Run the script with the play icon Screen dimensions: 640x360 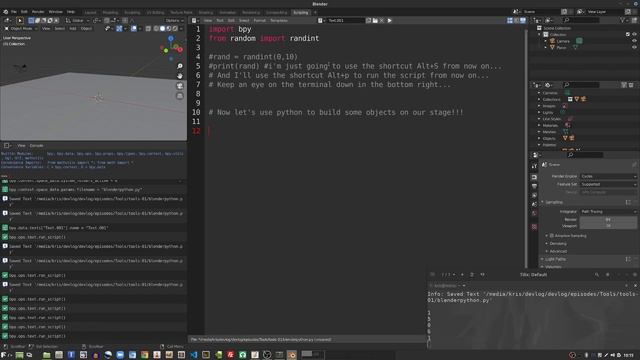pyautogui.click(x=389, y=20)
